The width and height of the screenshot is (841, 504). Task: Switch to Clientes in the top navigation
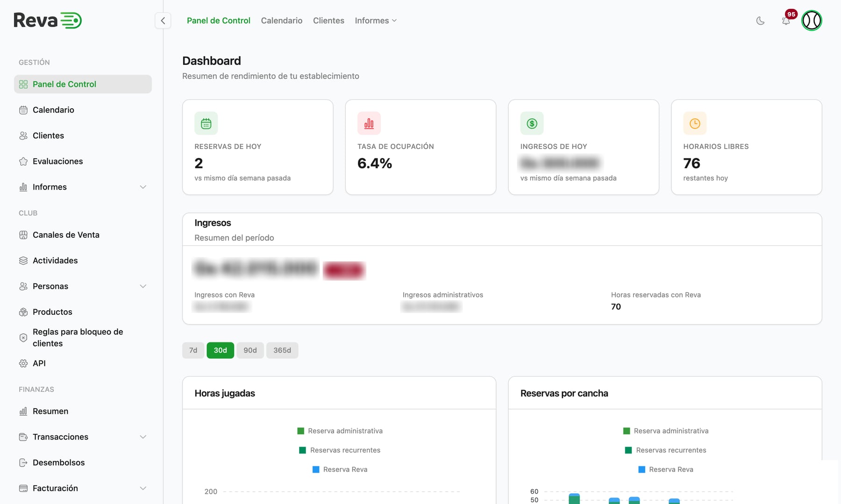tap(328, 21)
